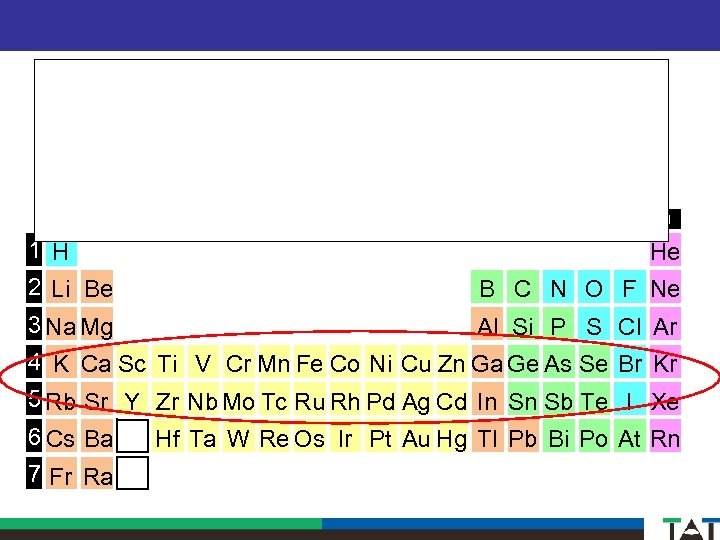This screenshot has height=540, width=720.
Task: Select the caesium Cs cell
Action: click(x=61, y=436)
